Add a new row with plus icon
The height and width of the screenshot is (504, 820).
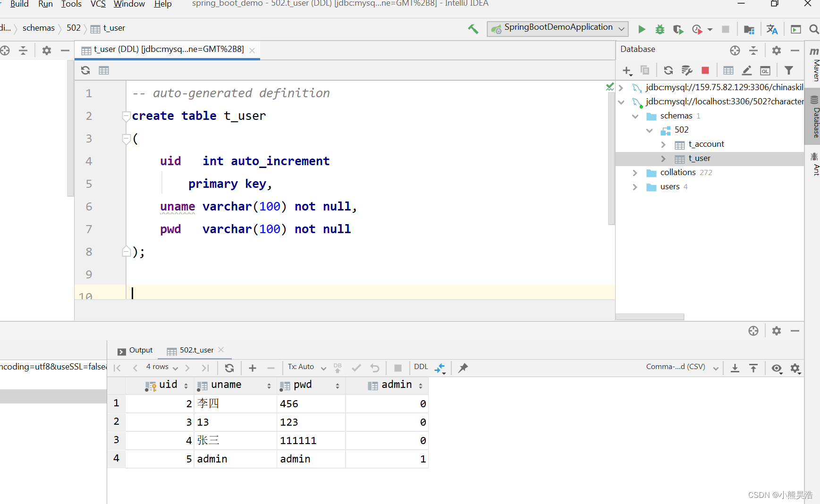click(x=253, y=368)
